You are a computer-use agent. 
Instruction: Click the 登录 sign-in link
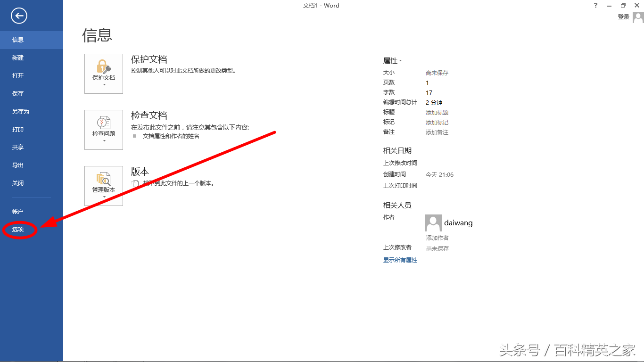(624, 17)
